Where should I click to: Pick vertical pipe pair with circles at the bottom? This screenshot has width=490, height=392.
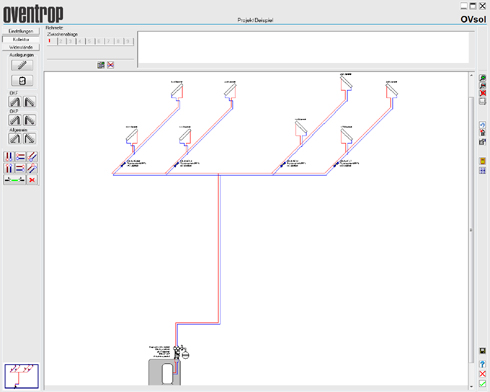point(9,156)
